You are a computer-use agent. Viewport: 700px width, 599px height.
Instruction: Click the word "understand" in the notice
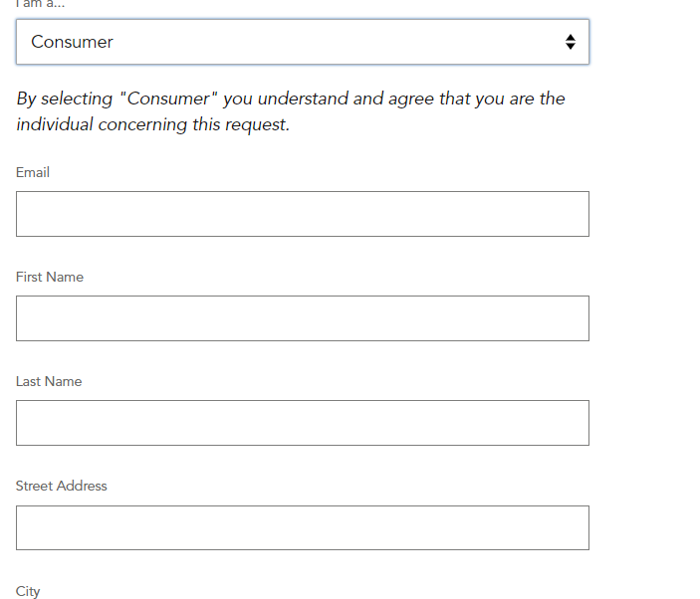coord(303,99)
